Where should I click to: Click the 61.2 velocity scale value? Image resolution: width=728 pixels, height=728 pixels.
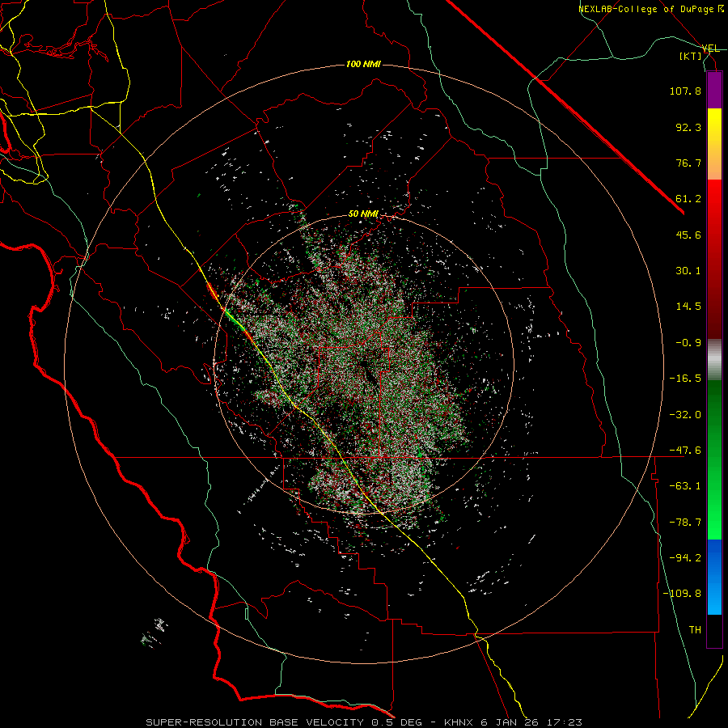[688, 199]
